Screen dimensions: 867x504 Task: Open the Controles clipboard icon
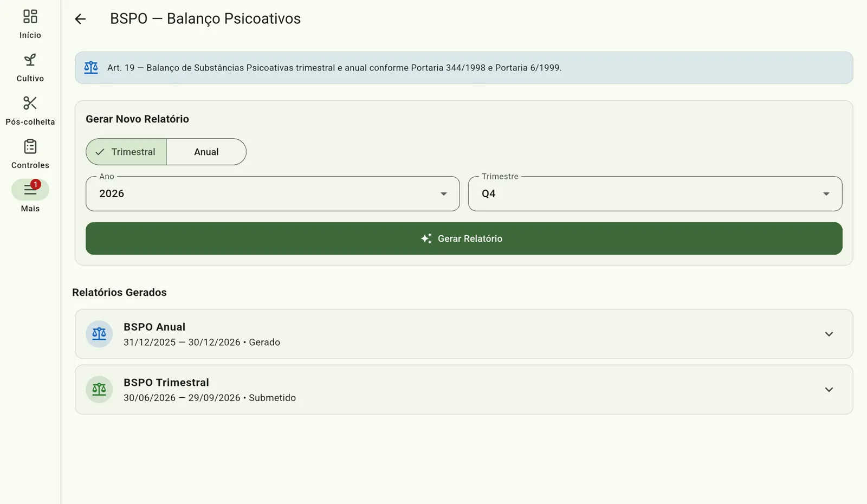tap(30, 146)
